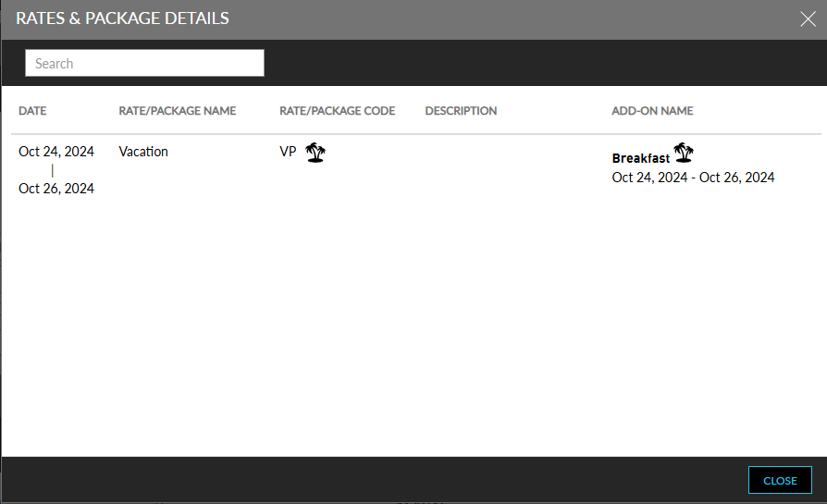Click the X icon in the dialog header
This screenshot has height=504, width=827.
[808, 19]
